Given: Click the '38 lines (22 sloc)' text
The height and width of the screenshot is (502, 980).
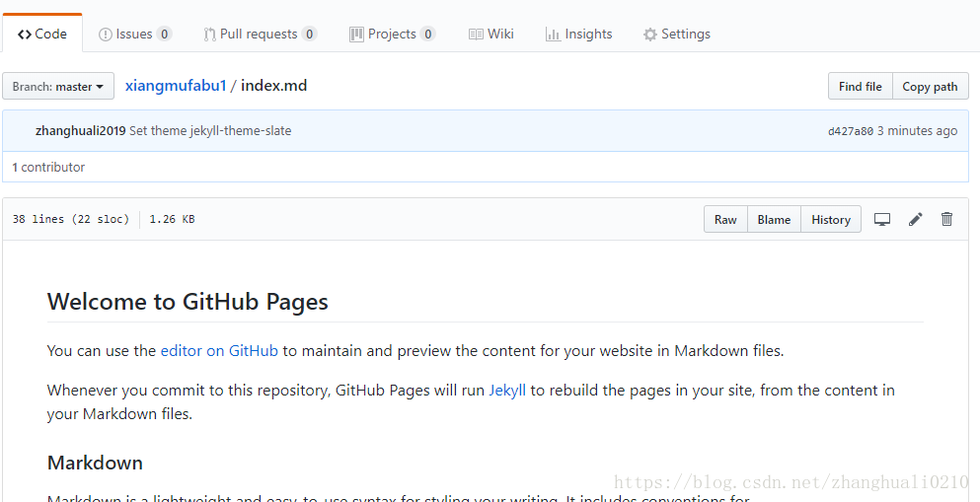Looking at the screenshot, I should 71,219.
